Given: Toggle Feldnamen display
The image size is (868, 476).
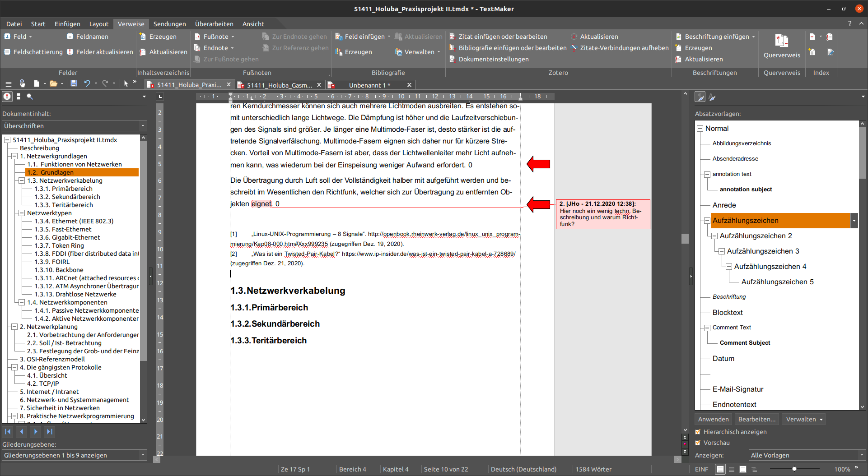Looking at the screenshot, I should (88, 37).
